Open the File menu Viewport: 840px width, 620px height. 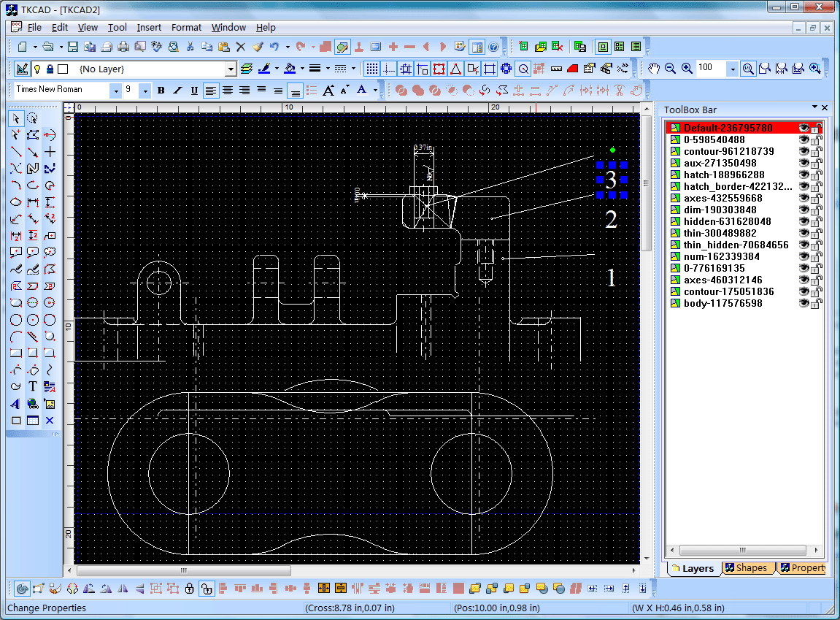pos(34,27)
